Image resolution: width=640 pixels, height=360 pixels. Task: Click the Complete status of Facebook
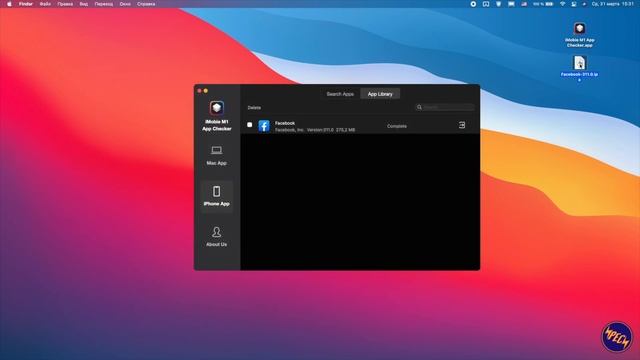coord(397,126)
